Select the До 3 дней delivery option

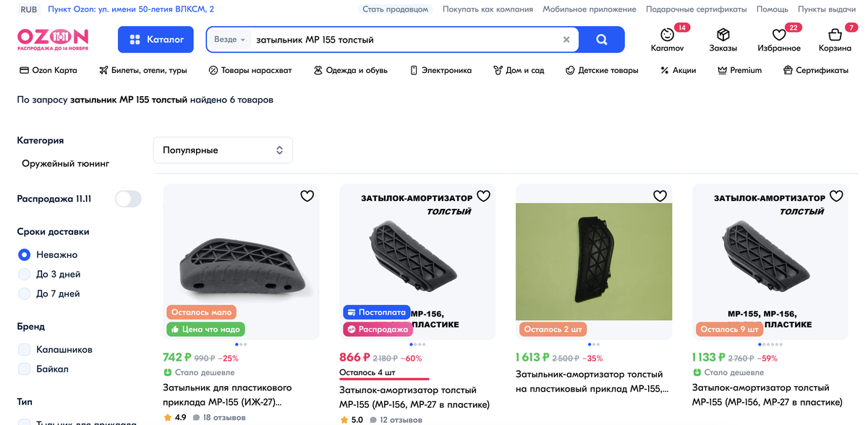point(25,274)
